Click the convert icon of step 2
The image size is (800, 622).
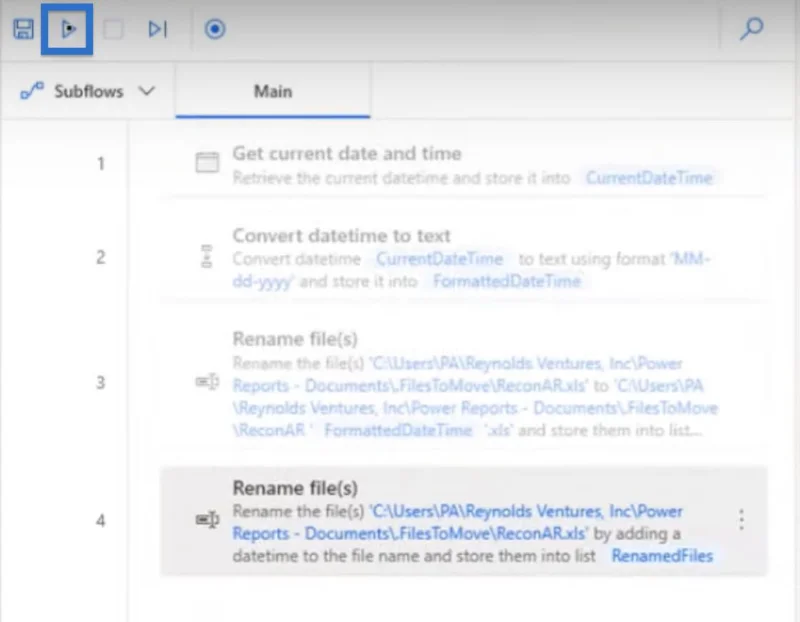pyautogui.click(x=207, y=256)
